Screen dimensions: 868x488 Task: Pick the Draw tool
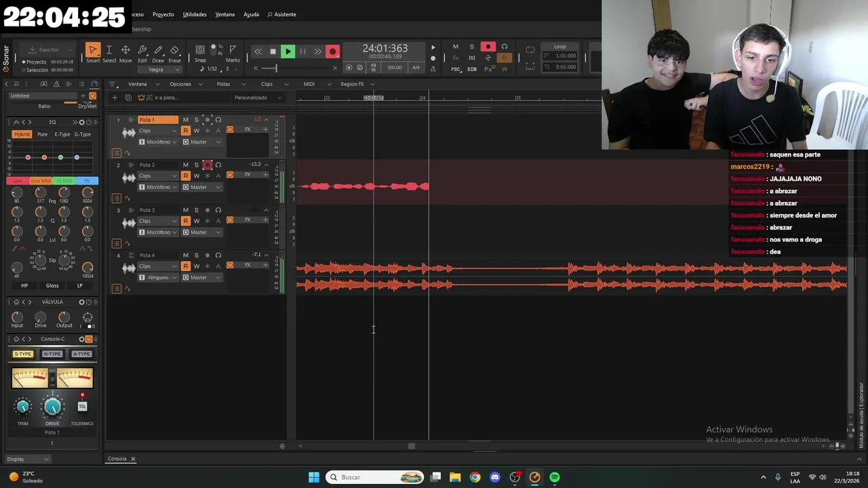(158, 53)
